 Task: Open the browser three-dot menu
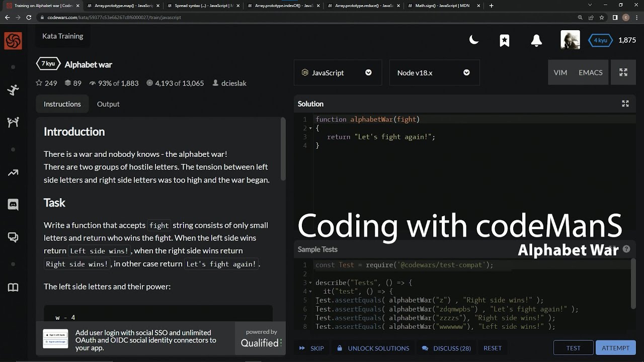(637, 17)
